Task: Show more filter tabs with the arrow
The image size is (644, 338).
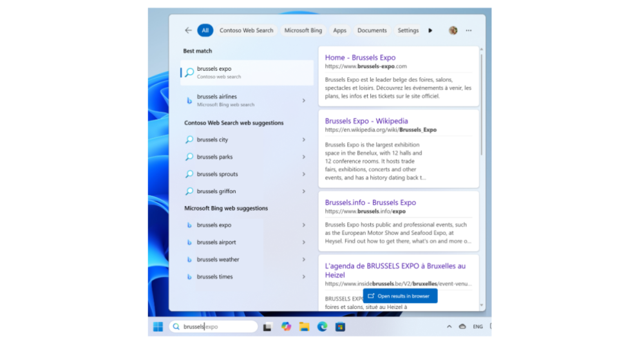Action: coord(430,30)
